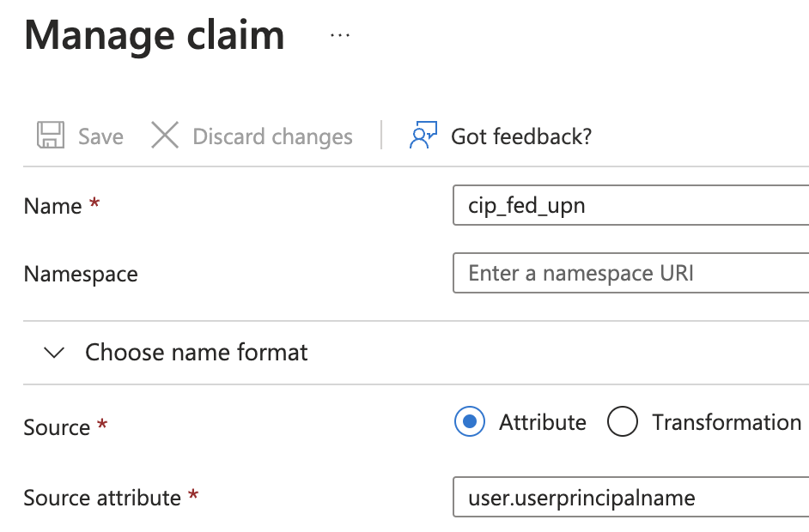The width and height of the screenshot is (809, 532).
Task: Click the Source attribute label
Action: [x=102, y=498]
